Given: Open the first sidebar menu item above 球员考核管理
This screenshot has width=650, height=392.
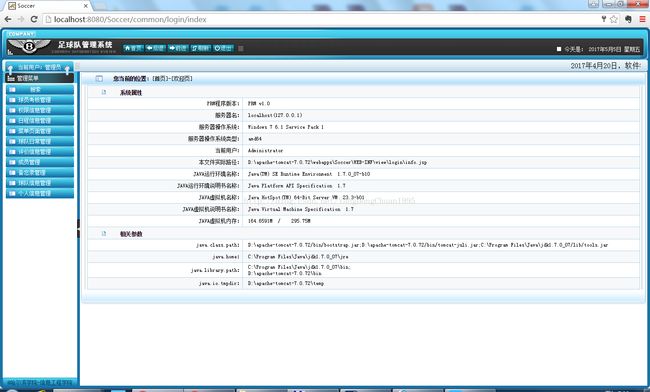Looking at the screenshot, I should coord(40,90).
